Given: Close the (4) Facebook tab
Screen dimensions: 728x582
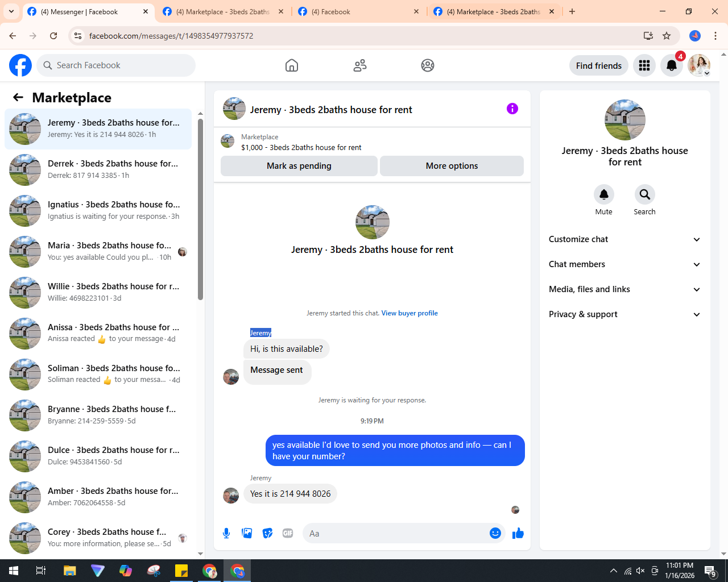Looking at the screenshot, I should click(416, 11).
